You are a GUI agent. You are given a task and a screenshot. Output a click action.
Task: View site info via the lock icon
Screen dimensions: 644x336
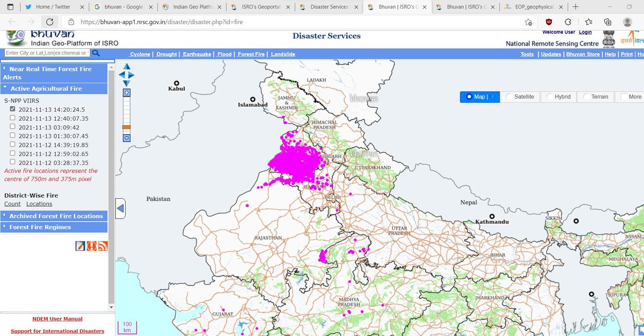click(70, 23)
